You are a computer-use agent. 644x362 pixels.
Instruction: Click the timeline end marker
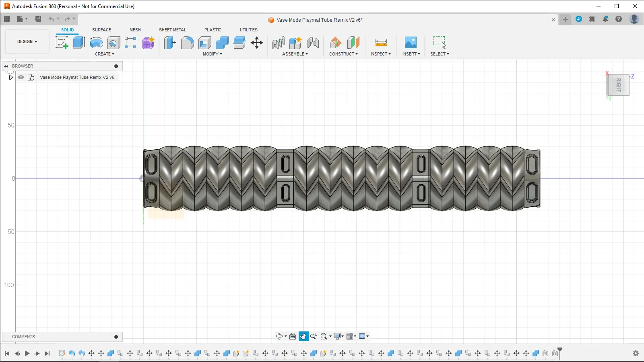(x=559, y=351)
